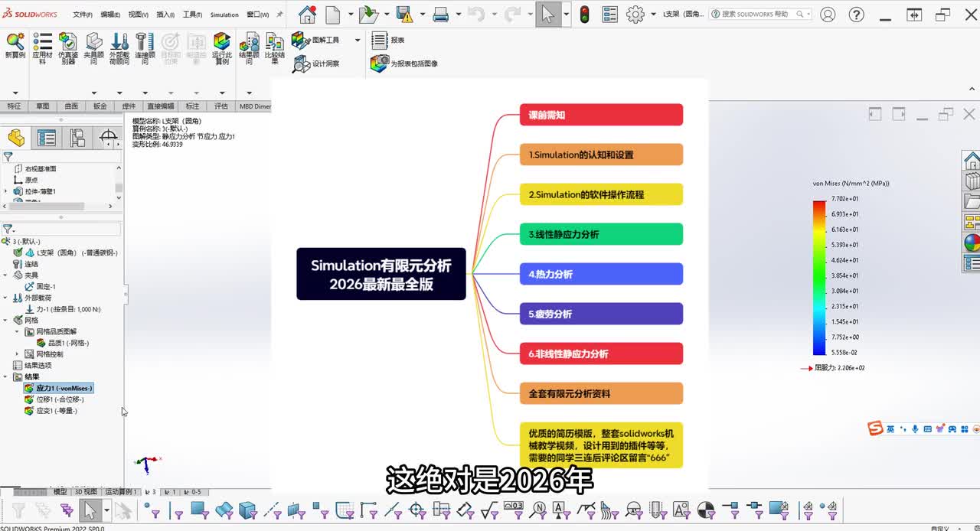This screenshot has width=980, height=531.
Task: Switch to the 运动算例 1 bottom tab
Action: (x=120, y=492)
